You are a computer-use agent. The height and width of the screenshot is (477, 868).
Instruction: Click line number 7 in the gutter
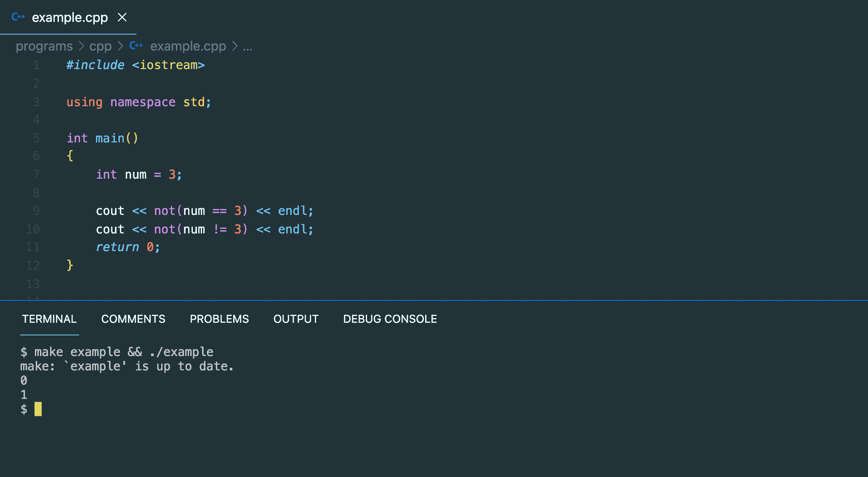pos(36,174)
